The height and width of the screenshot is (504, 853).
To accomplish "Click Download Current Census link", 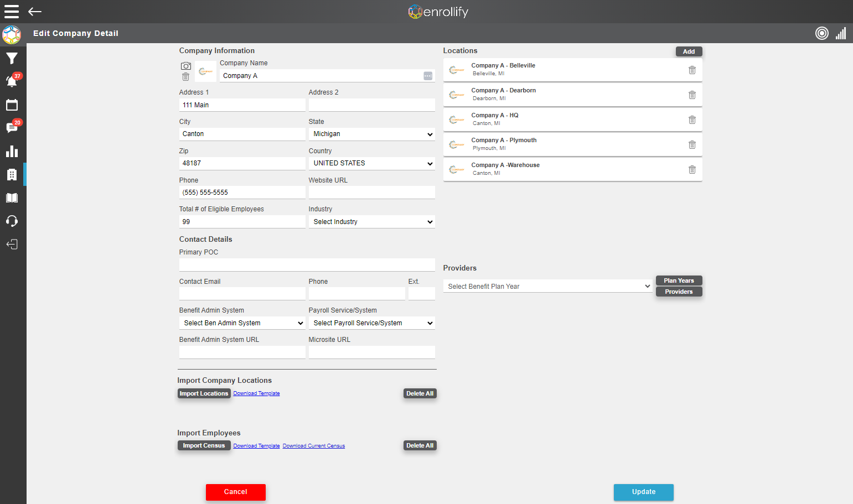I will pos(314,446).
